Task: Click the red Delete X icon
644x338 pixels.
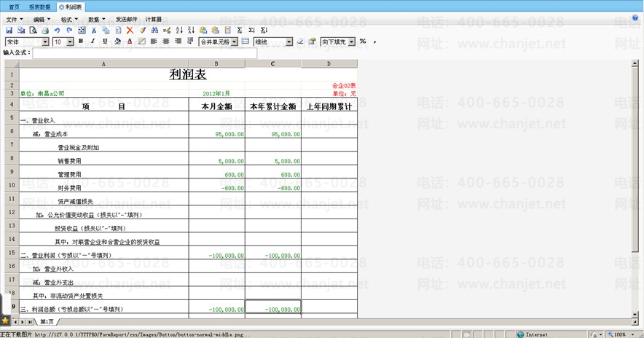Action: 130,31
